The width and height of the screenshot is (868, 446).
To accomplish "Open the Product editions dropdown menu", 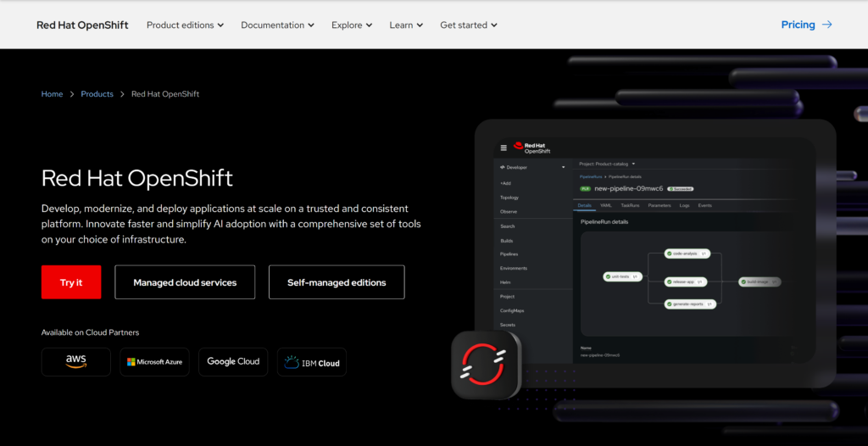I will tap(186, 25).
